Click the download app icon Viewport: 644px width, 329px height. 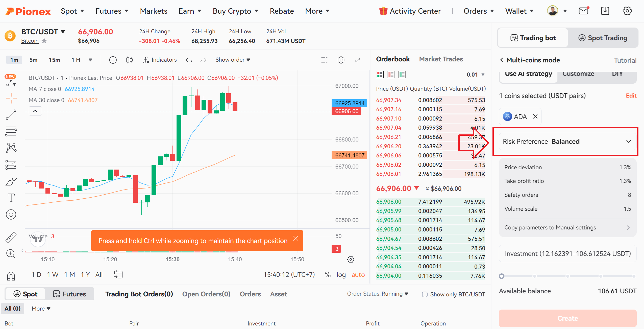tap(605, 11)
